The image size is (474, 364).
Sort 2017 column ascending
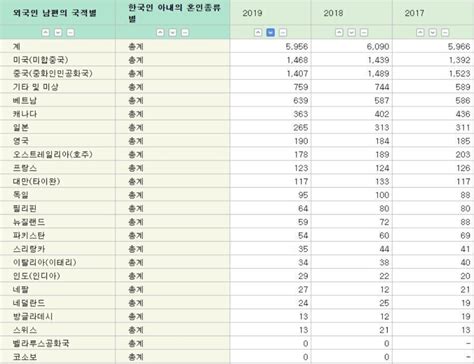420,32
